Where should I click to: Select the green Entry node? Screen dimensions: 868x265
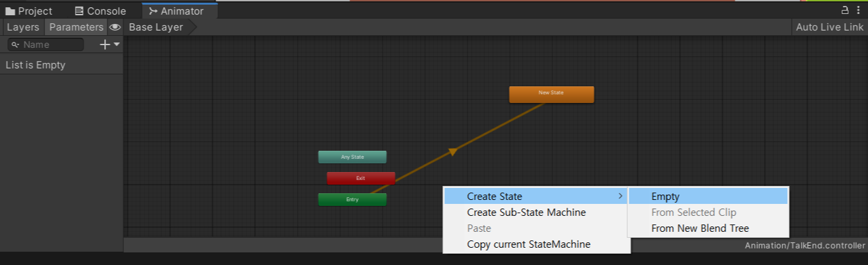pos(352,199)
